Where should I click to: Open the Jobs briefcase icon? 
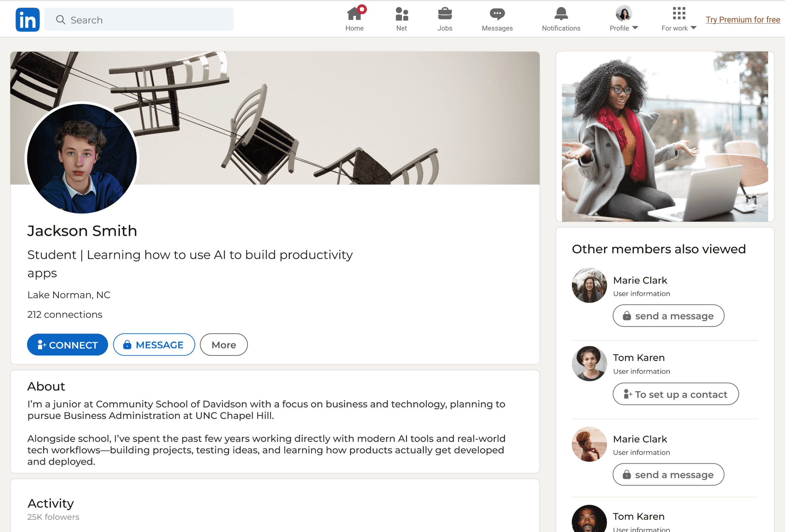pos(445,14)
